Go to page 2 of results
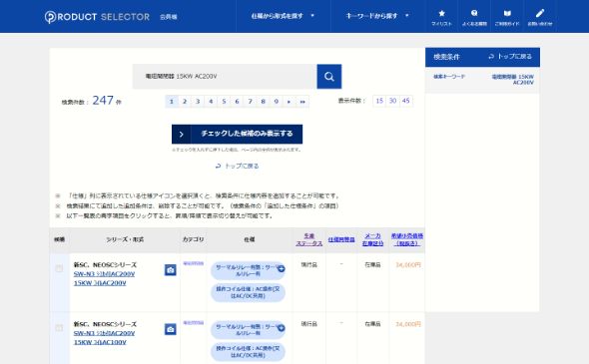The image size is (589, 364). point(185,102)
